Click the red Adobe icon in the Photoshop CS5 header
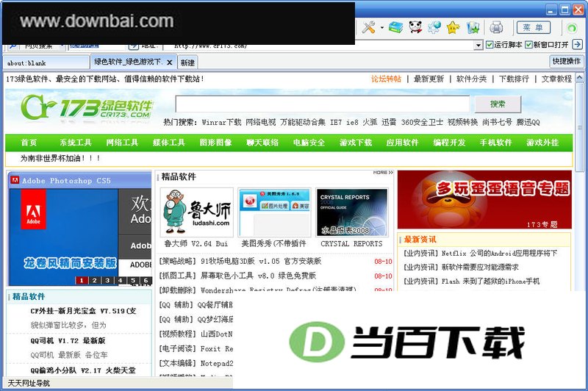The height and width of the screenshot is (391, 588). tap(15, 180)
